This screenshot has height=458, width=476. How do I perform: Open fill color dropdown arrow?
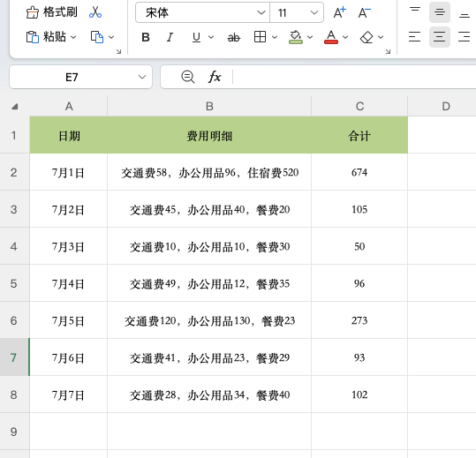tap(310, 37)
